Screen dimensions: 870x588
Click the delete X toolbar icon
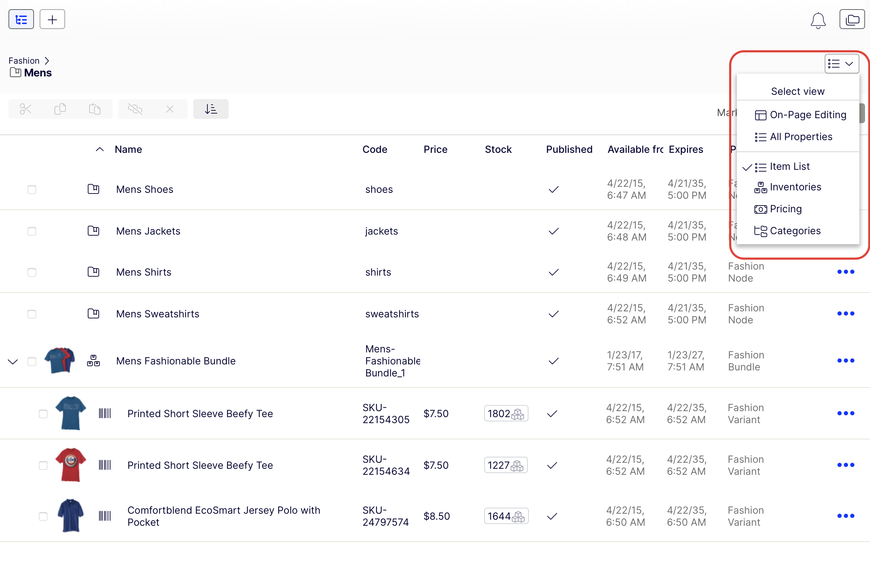click(x=170, y=109)
